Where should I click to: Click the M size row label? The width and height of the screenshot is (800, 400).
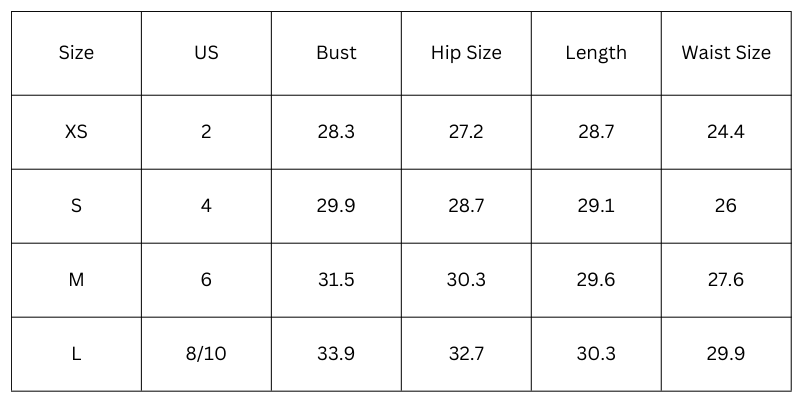pos(76,280)
